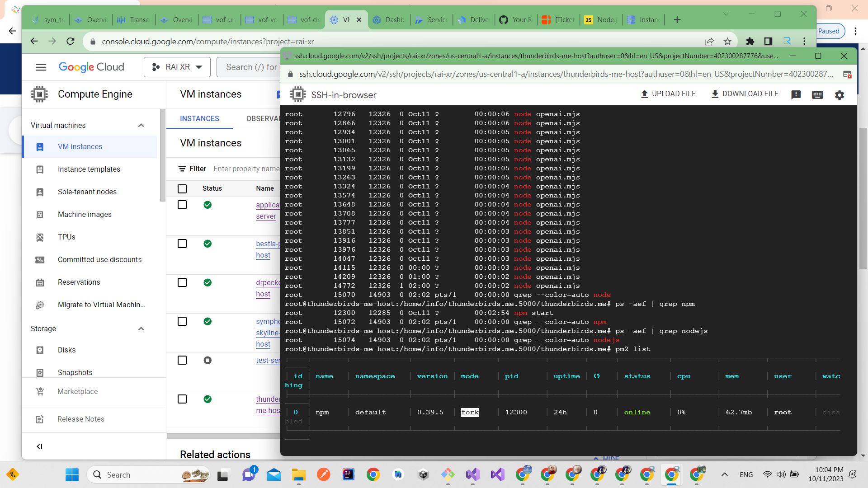Send feedback from SSH-in-browser
Screen dimensions: 868x488
click(x=796, y=94)
